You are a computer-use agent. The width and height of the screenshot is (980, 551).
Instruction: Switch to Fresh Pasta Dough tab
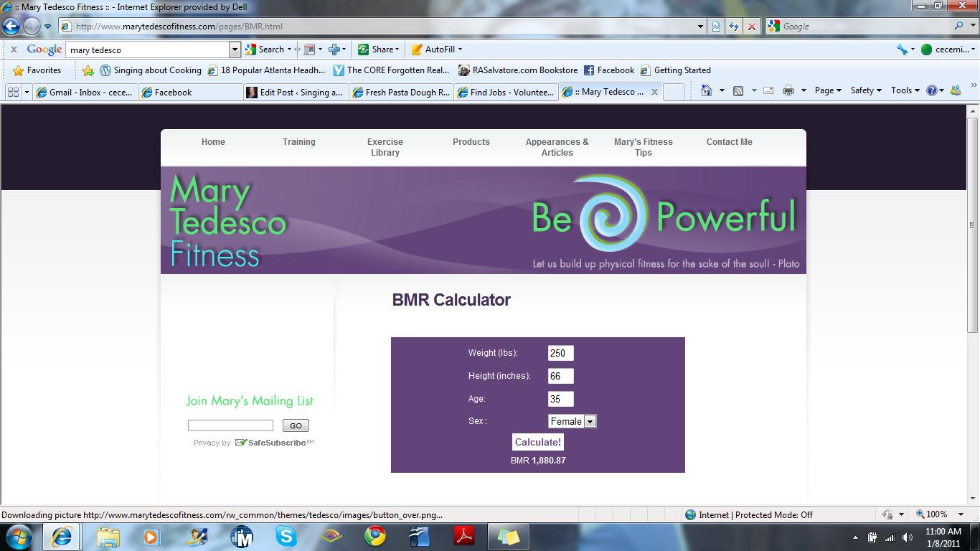click(402, 92)
